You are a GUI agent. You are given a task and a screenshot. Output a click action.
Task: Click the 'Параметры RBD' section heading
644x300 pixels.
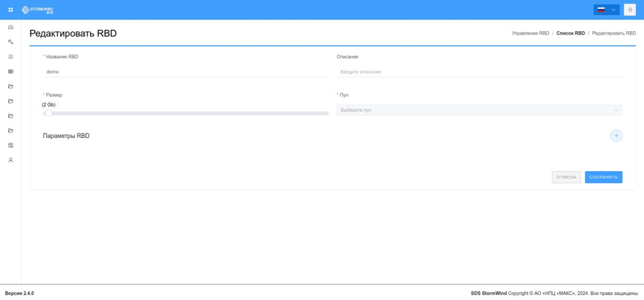(x=66, y=136)
